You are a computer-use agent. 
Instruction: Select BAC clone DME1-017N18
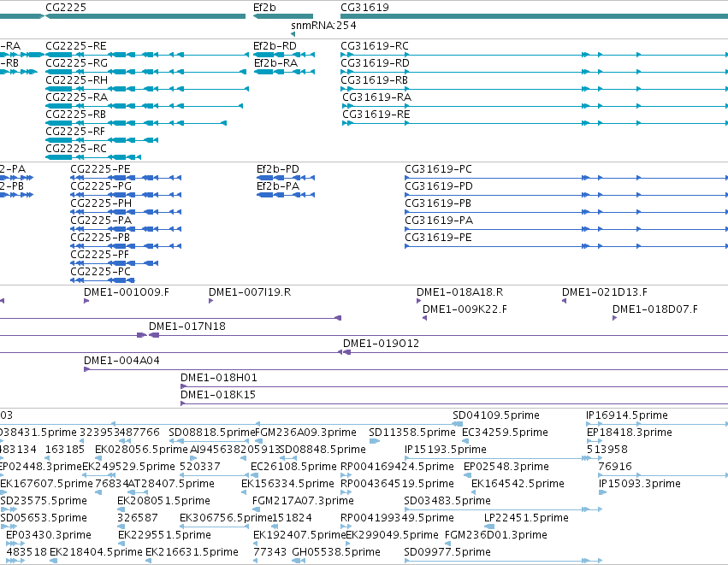(x=187, y=327)
